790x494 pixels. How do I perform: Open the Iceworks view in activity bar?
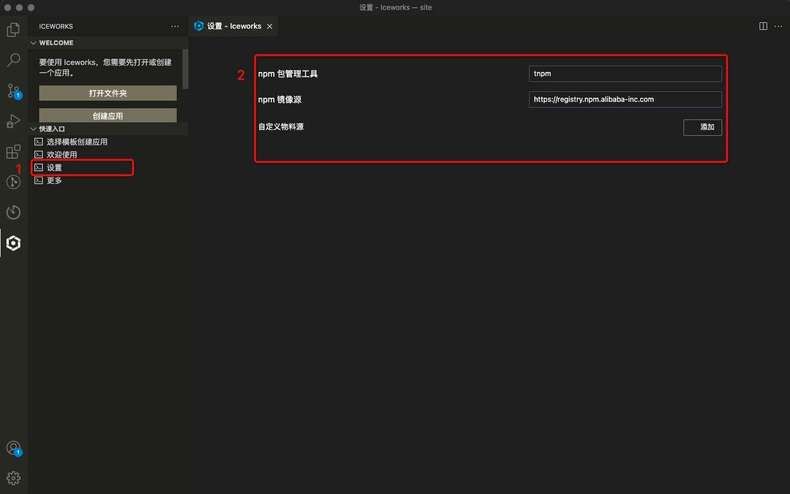[14, 243]
